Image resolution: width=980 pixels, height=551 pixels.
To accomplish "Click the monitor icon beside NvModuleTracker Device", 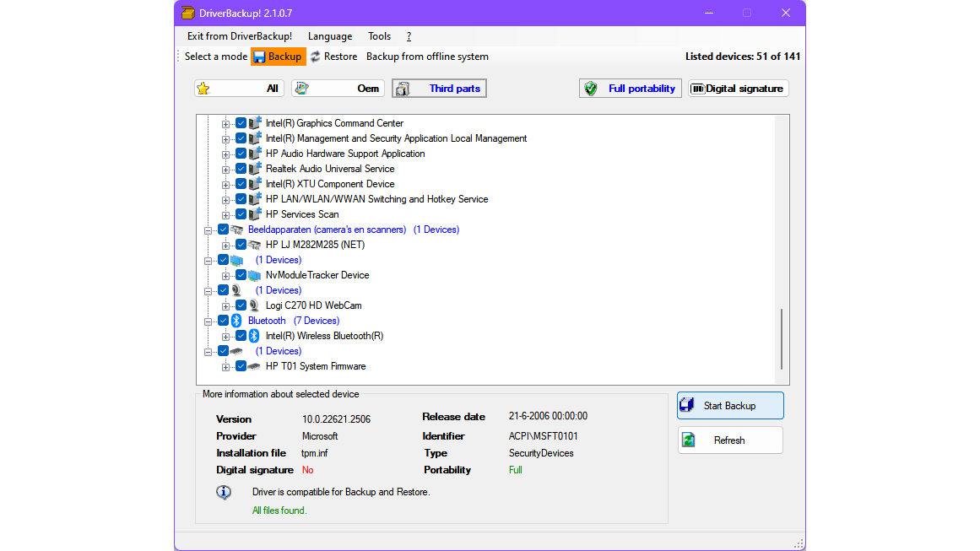I will (254, 275).
